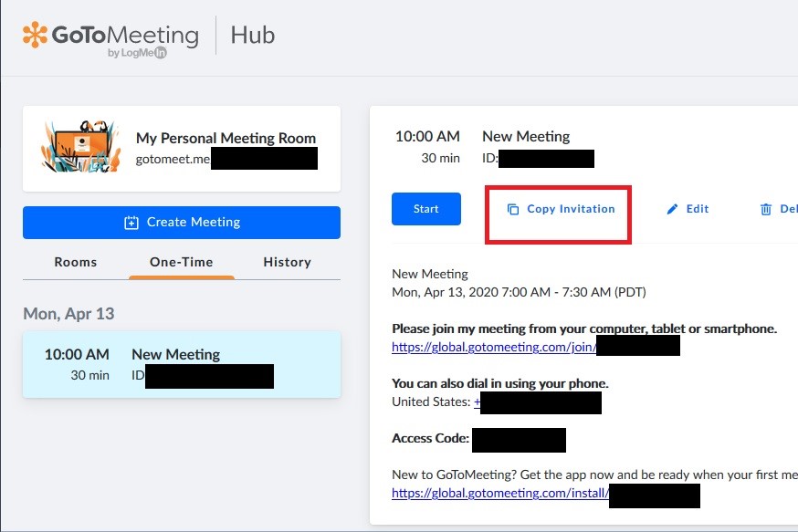
Task: Click the My Personal Meeting Room title
Action: 226,139
